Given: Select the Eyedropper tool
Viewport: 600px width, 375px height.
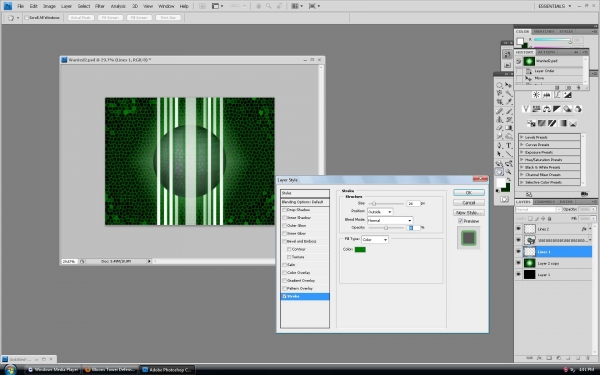Looking at the screenshot, I should (509, 102).
